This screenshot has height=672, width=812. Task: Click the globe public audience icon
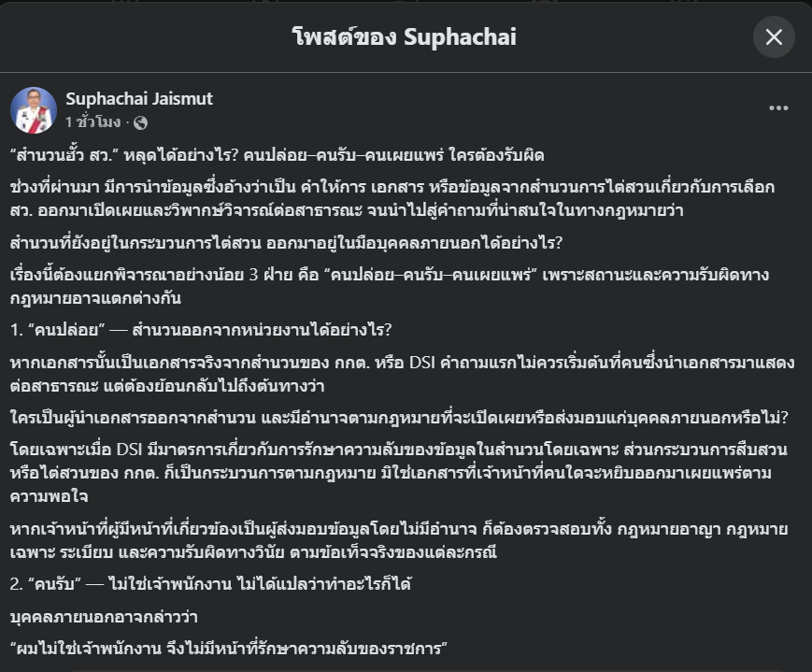click(x=140, y=122)
